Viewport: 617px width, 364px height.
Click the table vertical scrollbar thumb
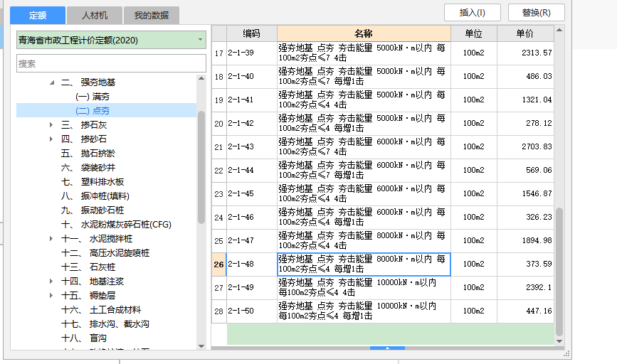(559, 272)
